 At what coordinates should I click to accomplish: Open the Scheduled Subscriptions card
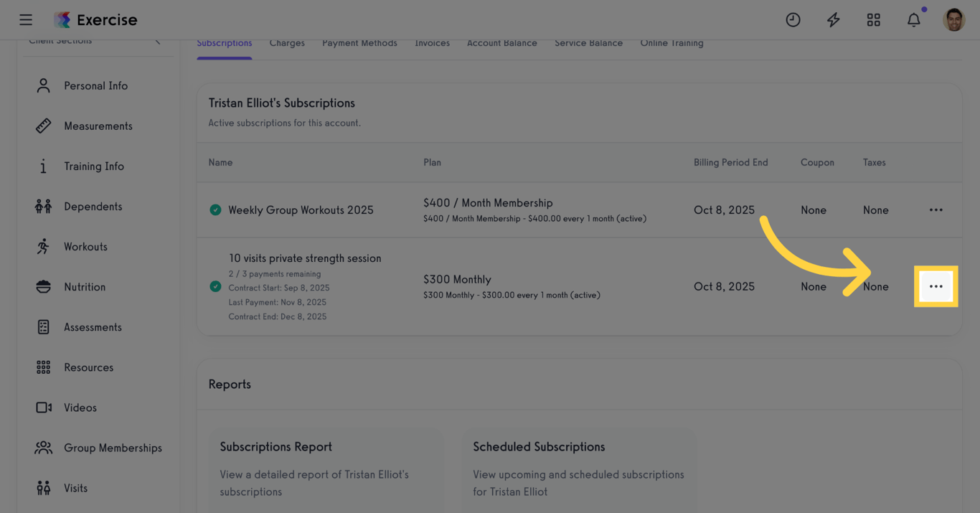tap(578, 469)
